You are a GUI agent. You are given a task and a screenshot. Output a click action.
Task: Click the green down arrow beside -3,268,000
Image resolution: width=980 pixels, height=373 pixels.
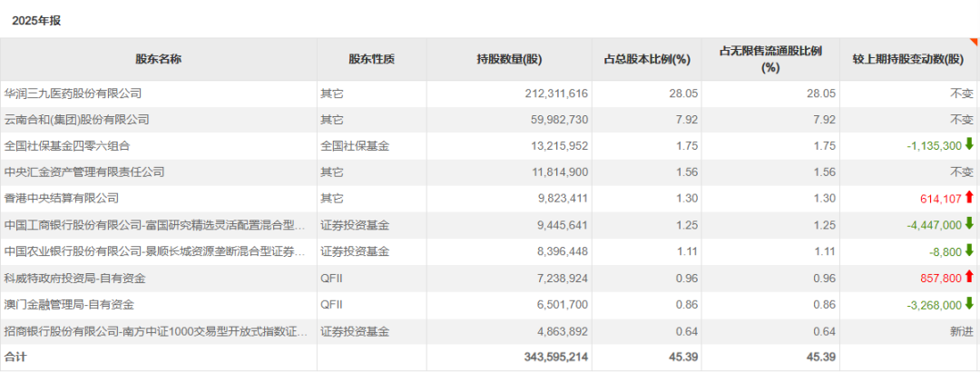pos(969,303)
